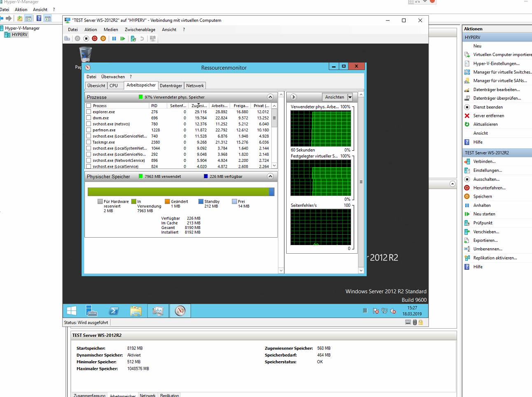Screen dimensions: 532x397
Task: Toggle the select-all Prozess header checkbox
Action: [x=89, y=106]
